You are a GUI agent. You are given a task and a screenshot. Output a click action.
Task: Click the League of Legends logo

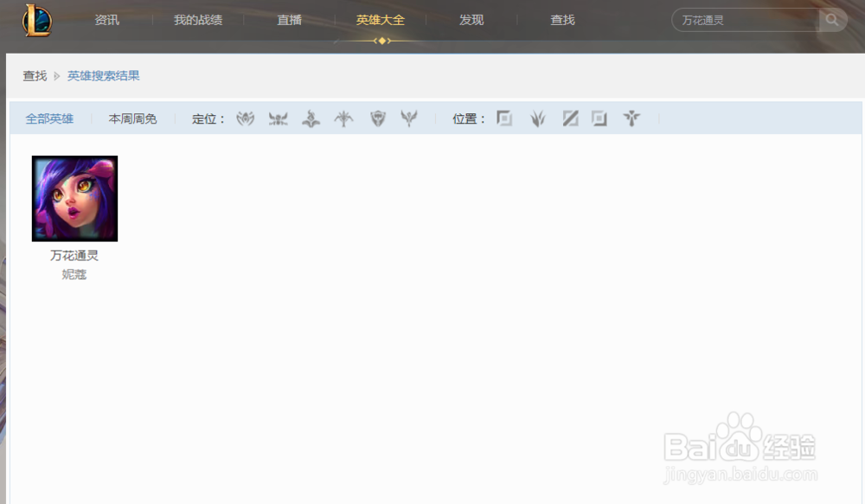coord(37,21)
